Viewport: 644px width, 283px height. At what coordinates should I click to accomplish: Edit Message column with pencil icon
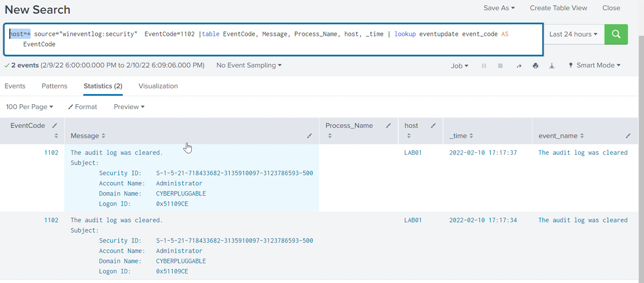tap(309, 136)
